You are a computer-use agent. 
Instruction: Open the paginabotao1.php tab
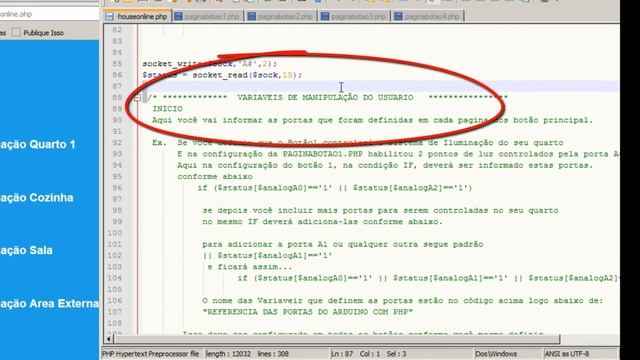click(x=207, y=16)
